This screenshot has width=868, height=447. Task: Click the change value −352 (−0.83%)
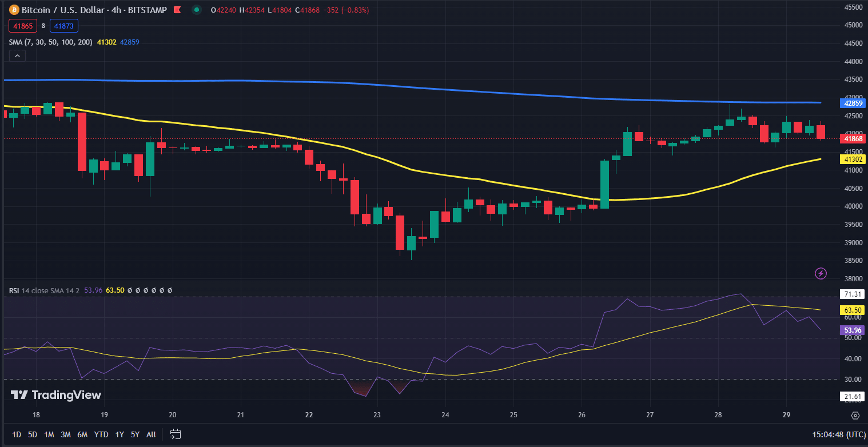tap(346, 10)
